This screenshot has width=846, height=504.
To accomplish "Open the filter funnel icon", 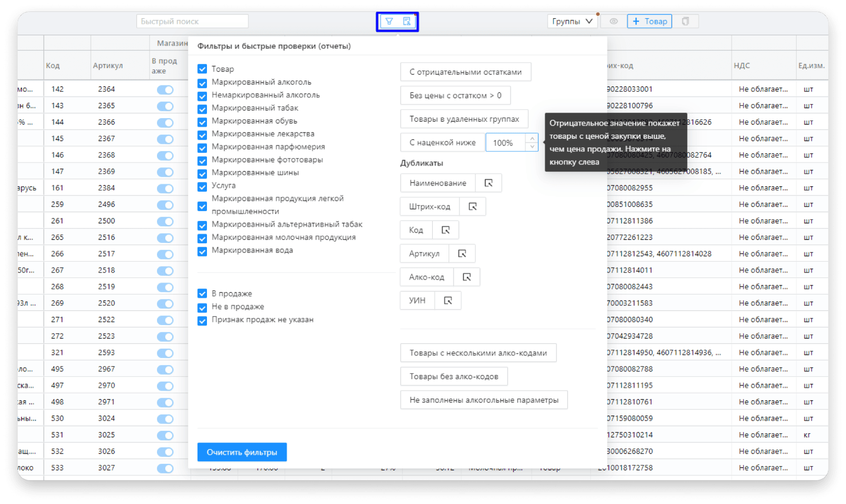I will (389, 21).
